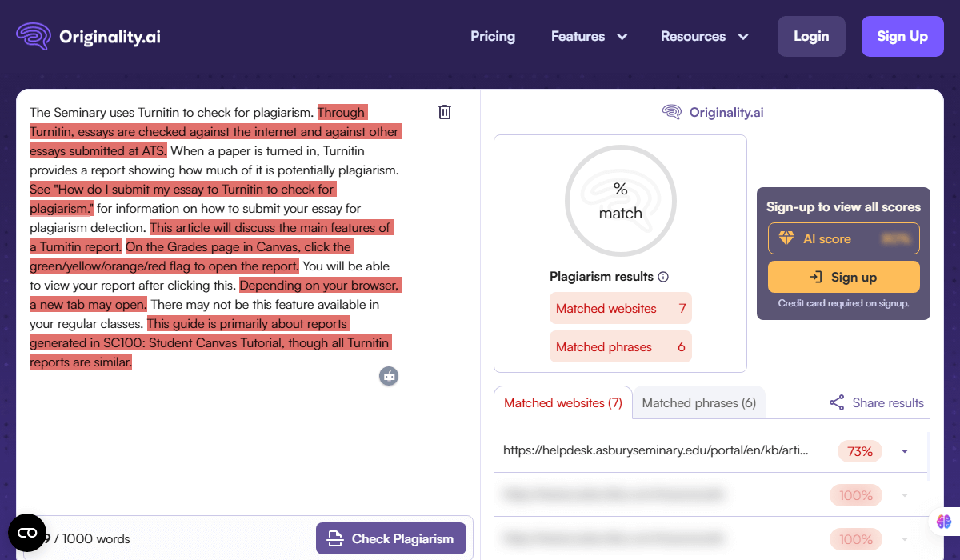960x560 pixels.
Task: Click the plagiarism results info icon
Action: (x=662, y=277)
